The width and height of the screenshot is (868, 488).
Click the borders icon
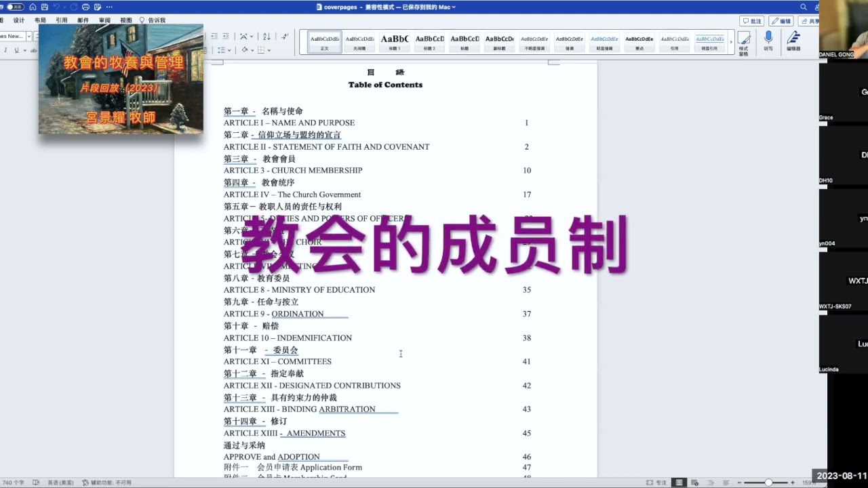click(261, 50)
